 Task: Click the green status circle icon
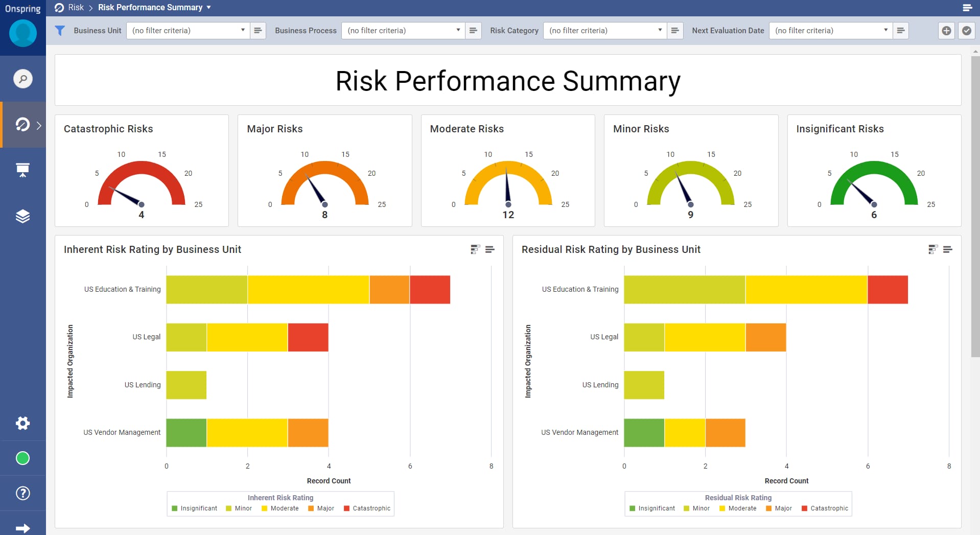pos(22,458)
